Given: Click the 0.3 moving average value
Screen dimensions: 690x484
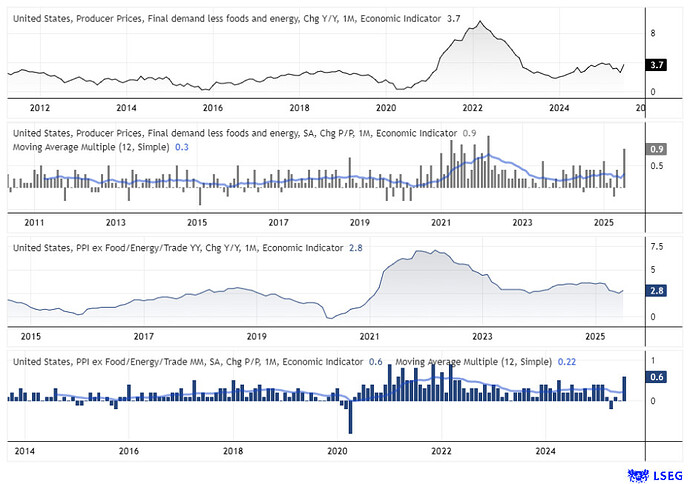Looking at the screenshot, I should [x=182, y=147].
